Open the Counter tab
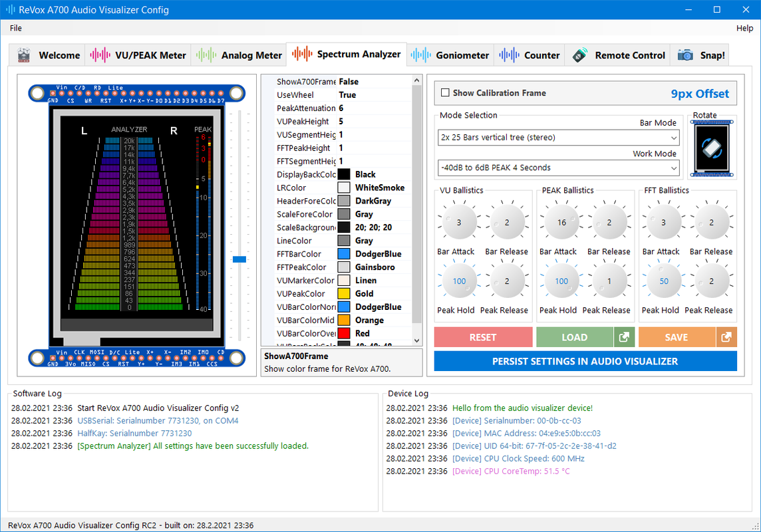 click(530, 55)
